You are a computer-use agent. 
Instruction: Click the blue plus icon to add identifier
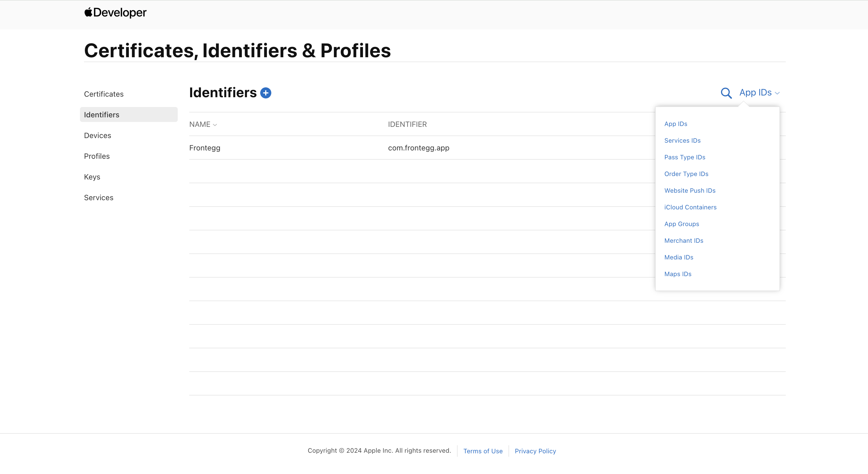tap(265, 93)
